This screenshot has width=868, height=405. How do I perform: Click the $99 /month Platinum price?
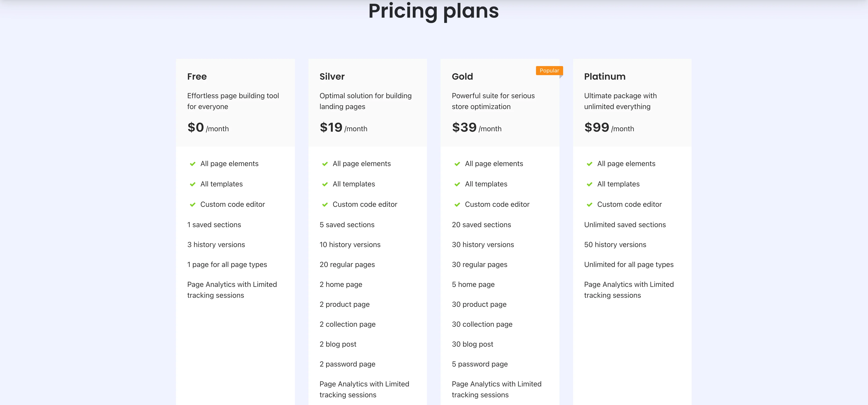tap(609, 128)
